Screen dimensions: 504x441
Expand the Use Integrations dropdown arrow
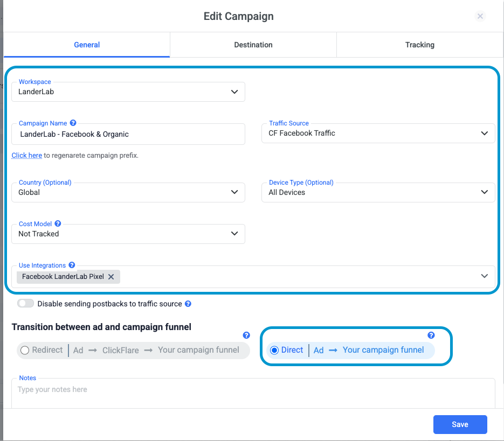click(485, 276)
